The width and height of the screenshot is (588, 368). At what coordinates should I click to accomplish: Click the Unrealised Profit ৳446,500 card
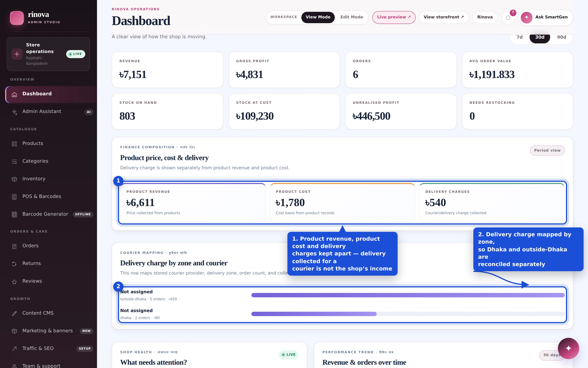point(401,112)
